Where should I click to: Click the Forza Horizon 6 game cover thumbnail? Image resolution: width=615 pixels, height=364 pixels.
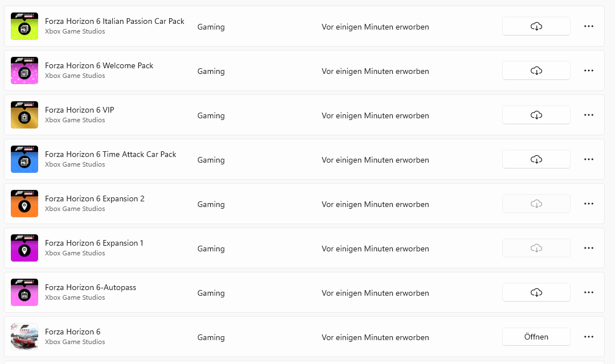point(24,337)
